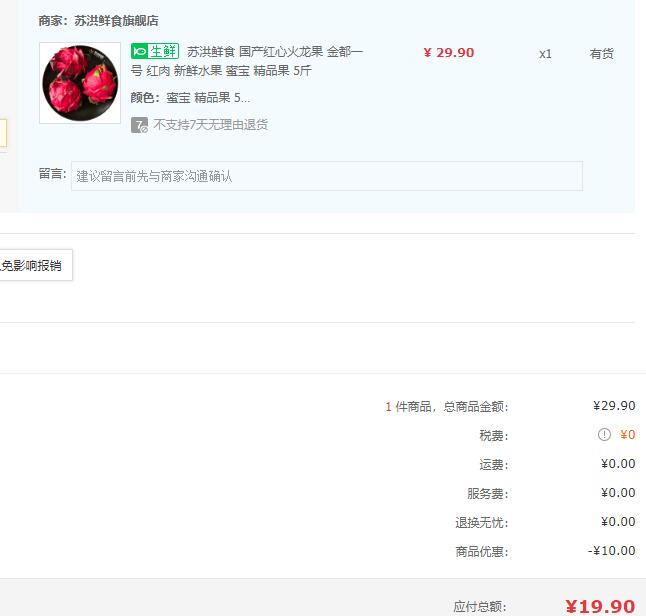Click the 商家：苏洪鲜食旗舰店 merchant name

tap(98, 21)
